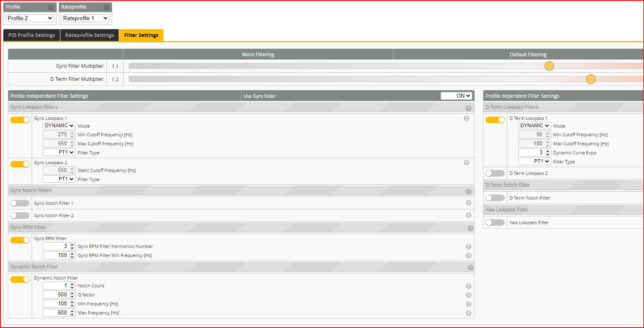Enable D Term Lowpass 2 switch

pos(495,173)
